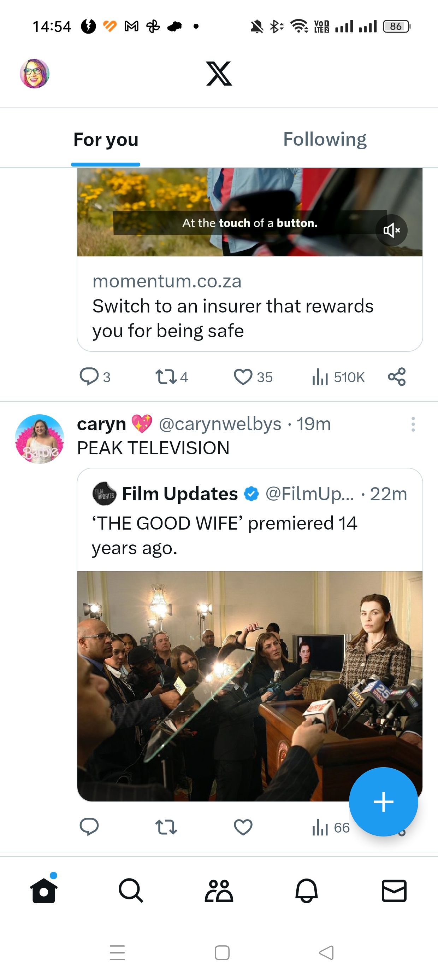
Task: Share the momentum.co.za tweet
Action: (x=397, y=377)
